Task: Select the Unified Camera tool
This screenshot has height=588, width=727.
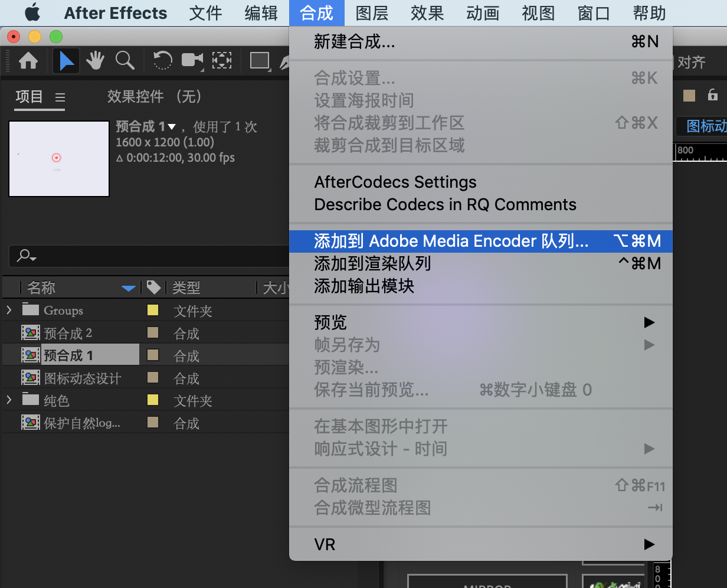Action: click(192, 61)
